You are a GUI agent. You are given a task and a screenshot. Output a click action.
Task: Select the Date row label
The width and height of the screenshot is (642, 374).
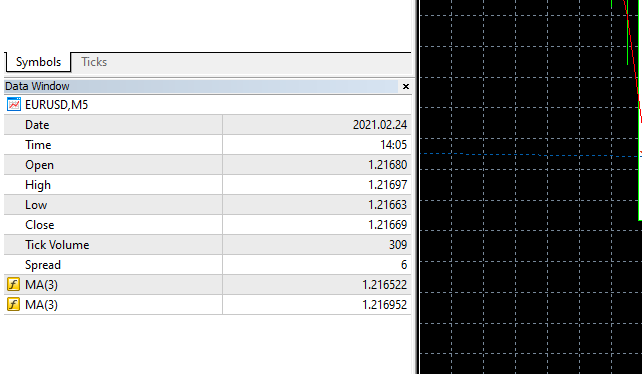pos(37,125)
